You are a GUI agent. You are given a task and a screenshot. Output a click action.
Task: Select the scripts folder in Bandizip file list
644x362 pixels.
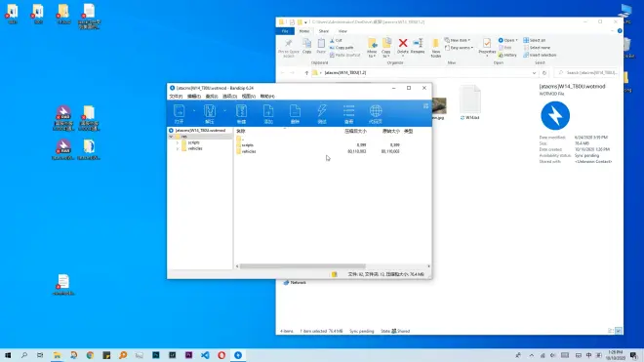[x=248, y=145]
